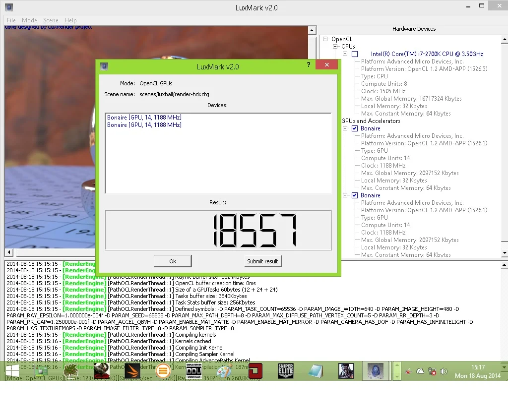Open the DDU Display Driver Uninstaller taskbar icon
Viewport: 508px width, 420px height.
point(194,370)
